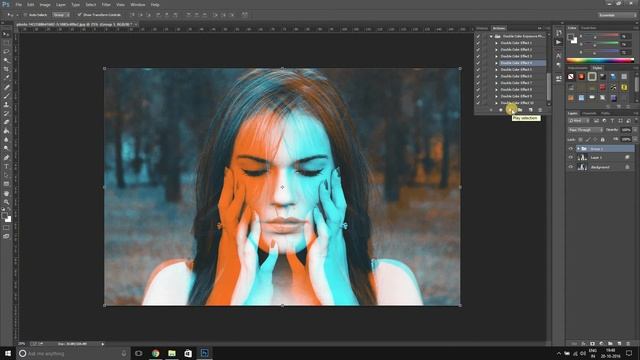Viewport: 640px width, 360px height.
Task: Expand Double Color Effect 4 action
Action: (497, 63)
